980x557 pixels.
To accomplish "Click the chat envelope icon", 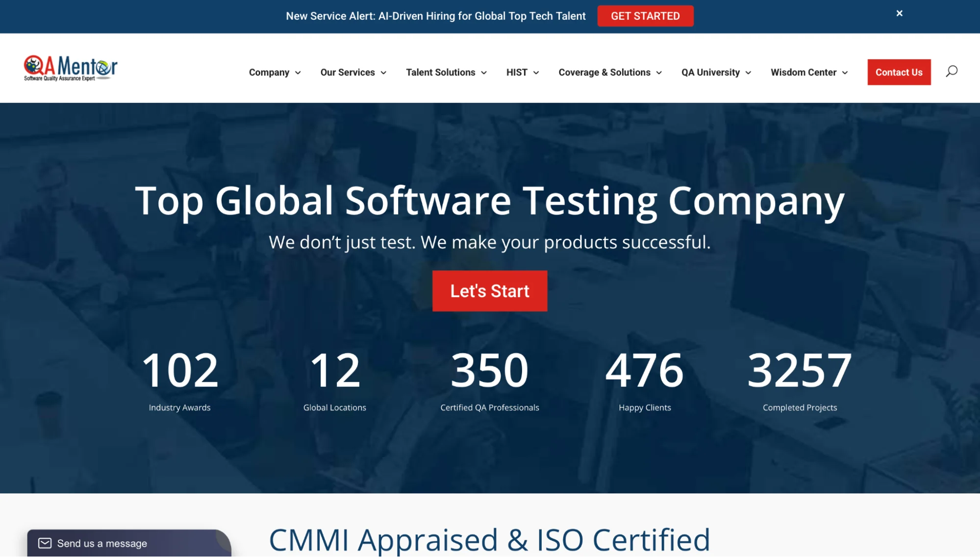I will [x=45, y=542].
